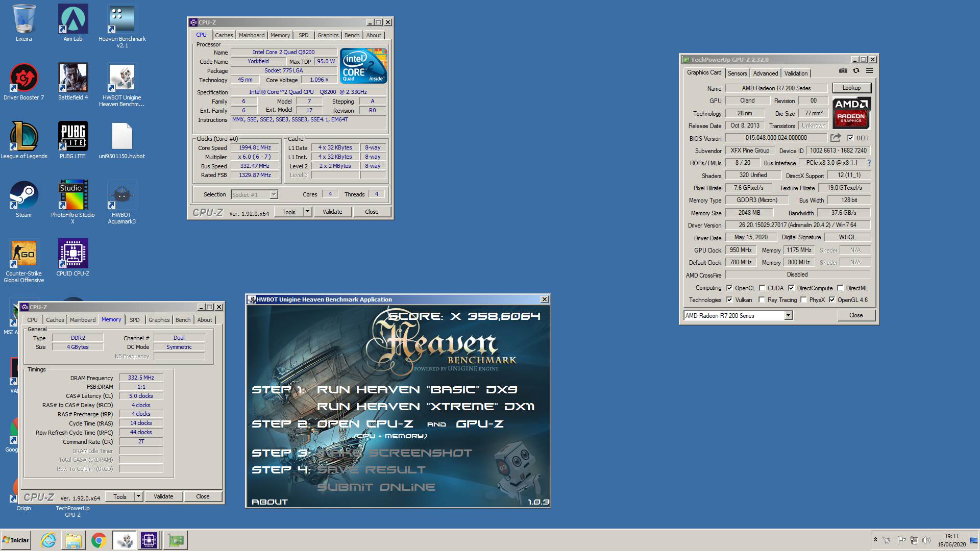Open the GPU-Z hamburger menu icon
The height and width of the screenshot is (551, 980).
[869, 71]
